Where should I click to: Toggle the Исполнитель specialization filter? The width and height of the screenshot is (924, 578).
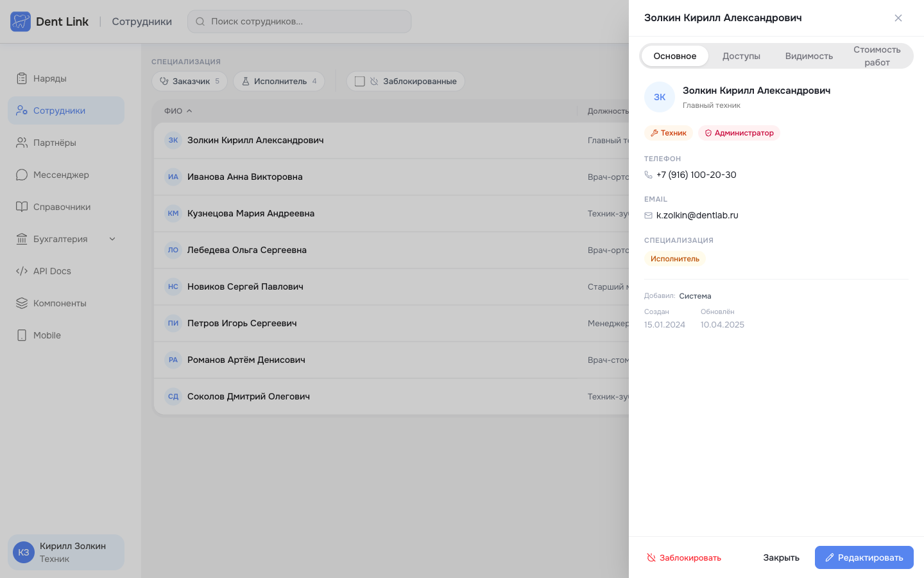point(279,81)
